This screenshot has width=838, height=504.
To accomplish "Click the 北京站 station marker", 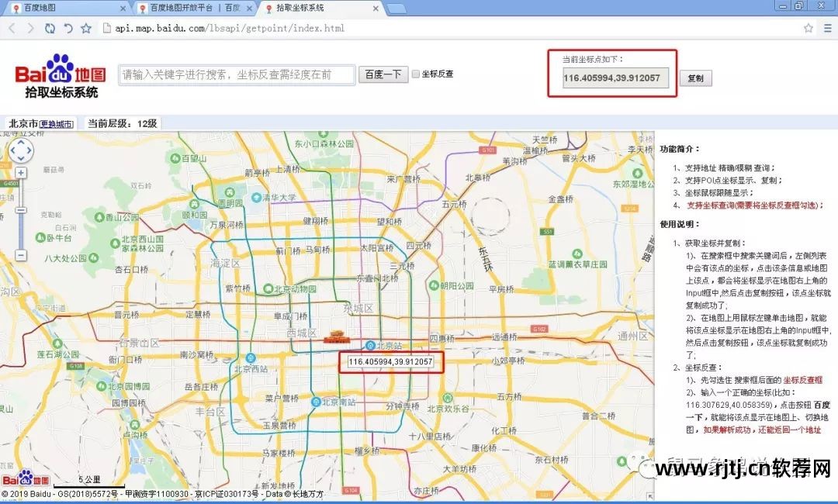I will 370,345.
